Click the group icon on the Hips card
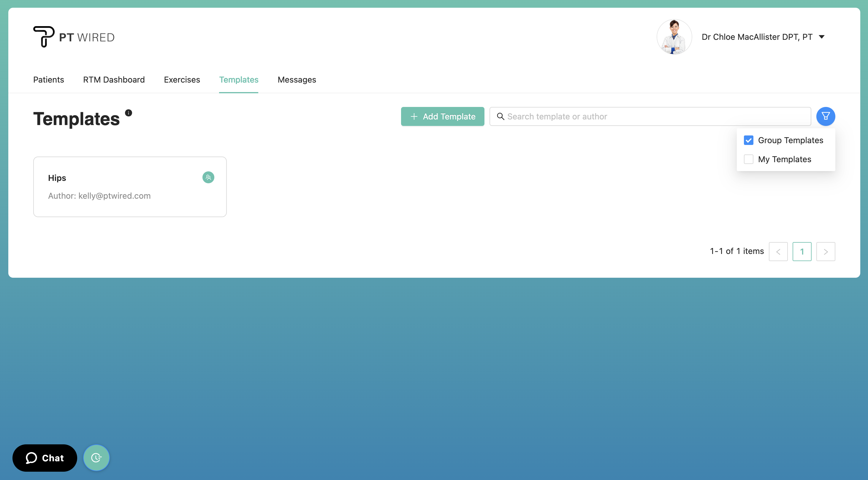Screen dimensions: 868x480 (208, 177)
